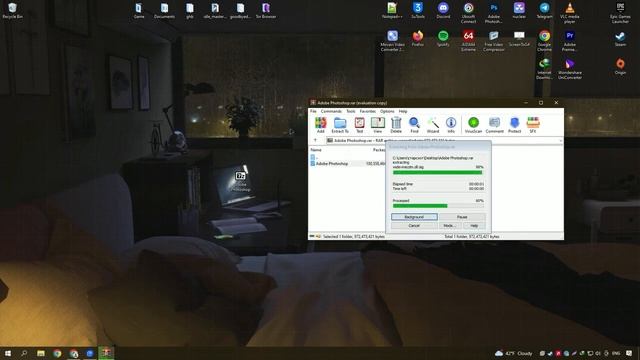
Task: Select the Internet Download Manager desktop icon
Action: 544,69
